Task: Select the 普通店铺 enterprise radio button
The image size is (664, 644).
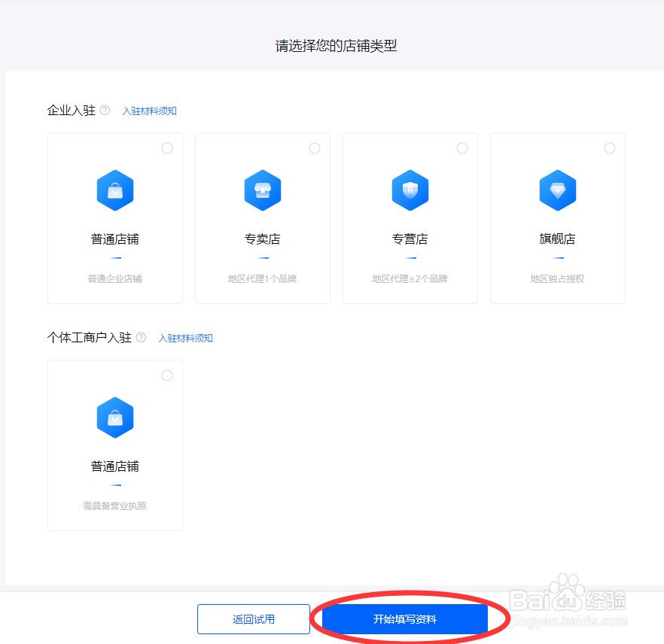Action: (167, 148)
